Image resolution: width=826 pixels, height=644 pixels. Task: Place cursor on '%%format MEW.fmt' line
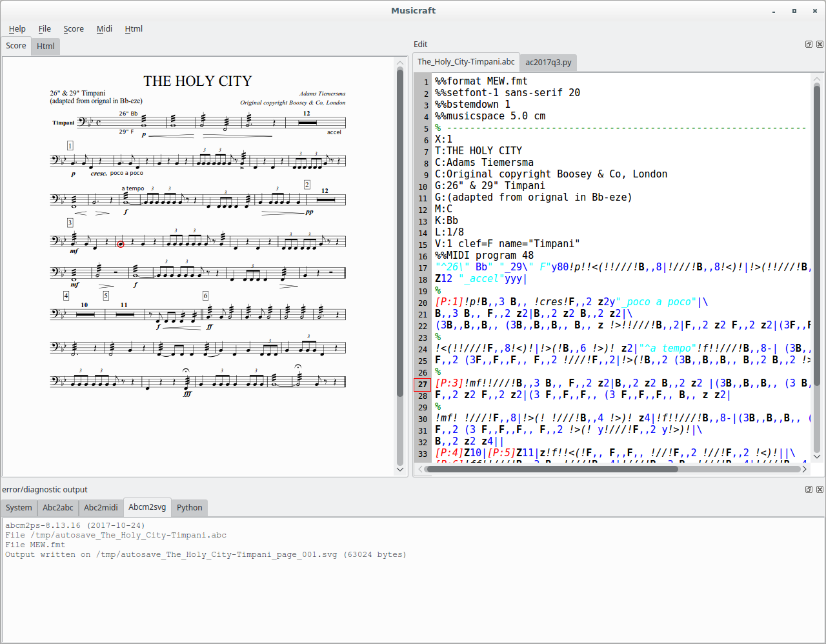[481, 81]
